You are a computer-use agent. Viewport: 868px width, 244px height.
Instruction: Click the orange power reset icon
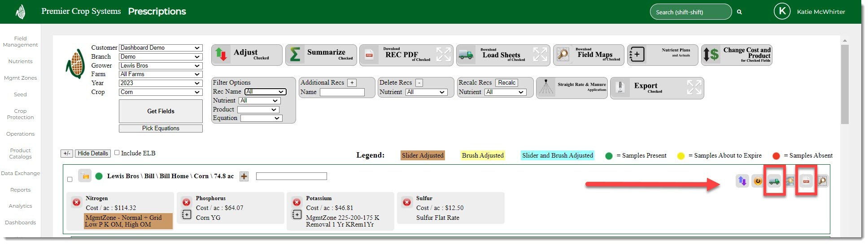[758, 181]
